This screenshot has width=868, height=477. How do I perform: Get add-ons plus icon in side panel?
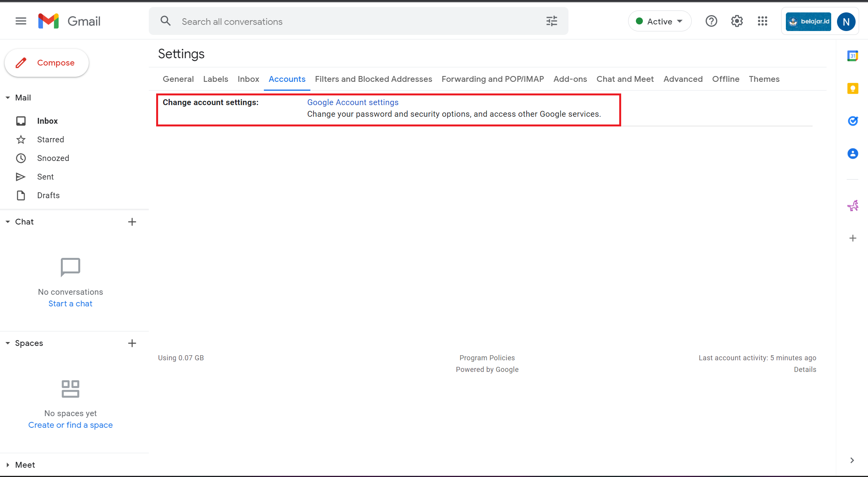point(852,238)
